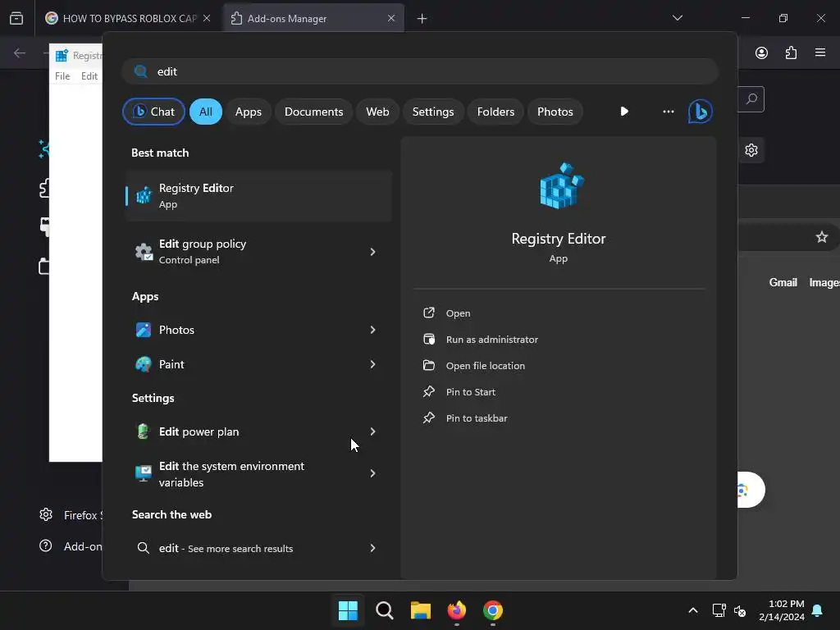Switch to Firefox in taskbar
This screenshot has width=840, height=630.
[x=456, y=610]
